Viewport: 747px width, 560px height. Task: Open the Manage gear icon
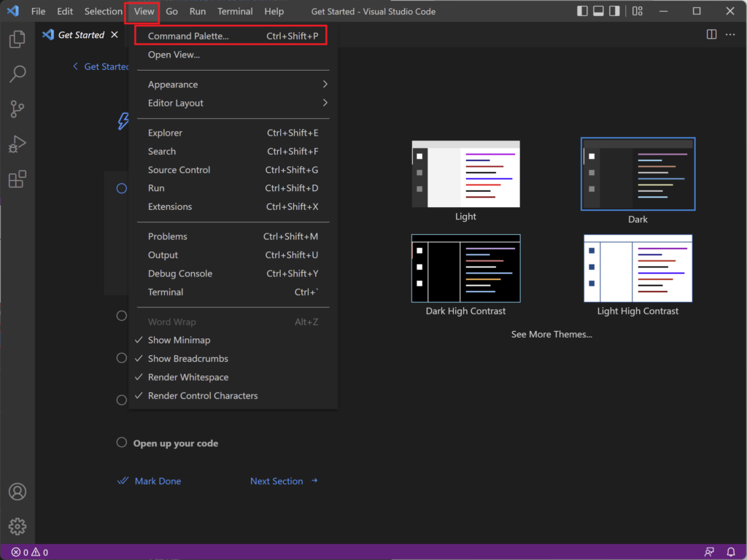18,526
